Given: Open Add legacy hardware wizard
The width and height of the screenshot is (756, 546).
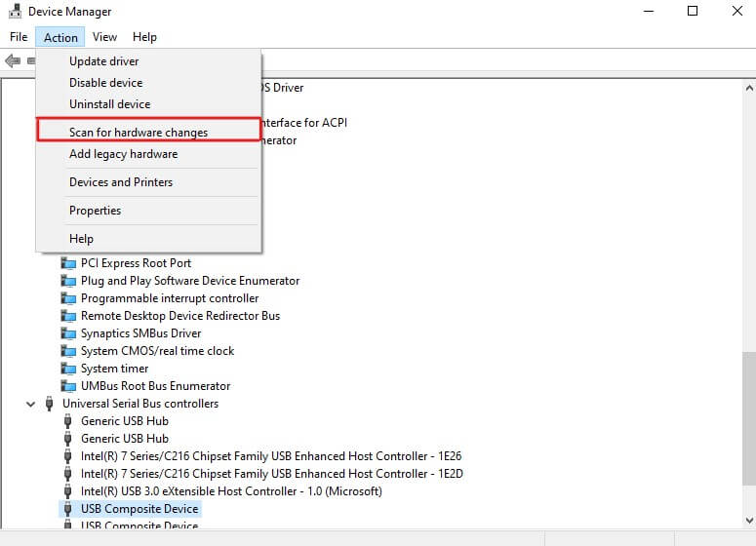Looking at the screenshot, I should click(123, 154).
